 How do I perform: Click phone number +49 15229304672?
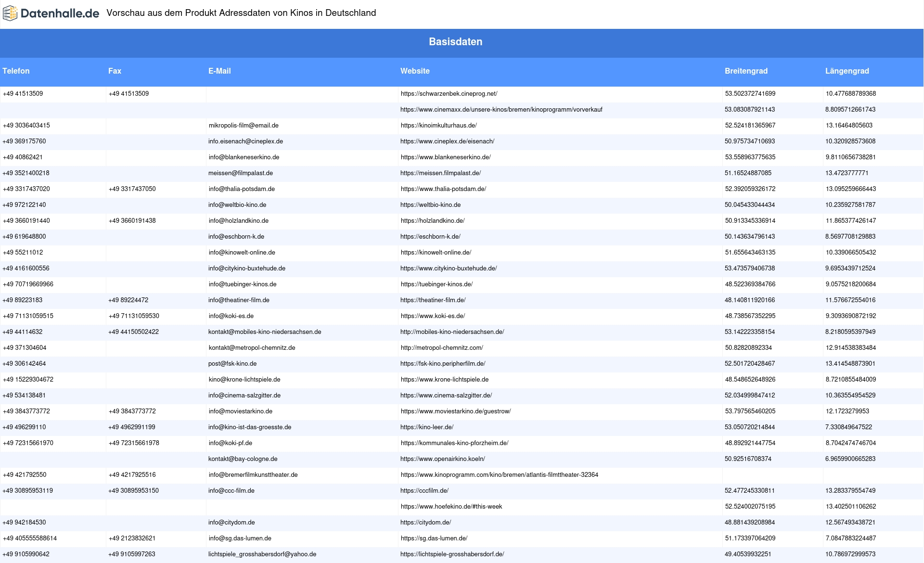[x=28, y=380]
